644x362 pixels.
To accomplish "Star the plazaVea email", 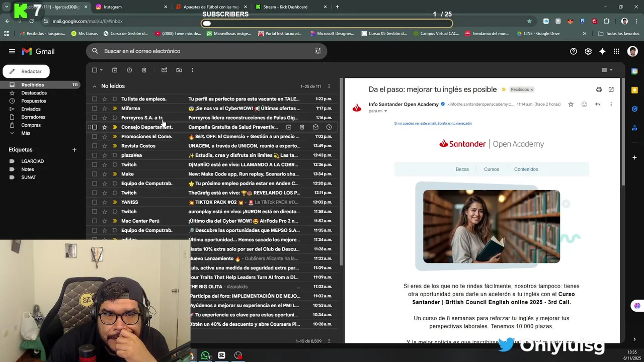I will tap(105, 155).
